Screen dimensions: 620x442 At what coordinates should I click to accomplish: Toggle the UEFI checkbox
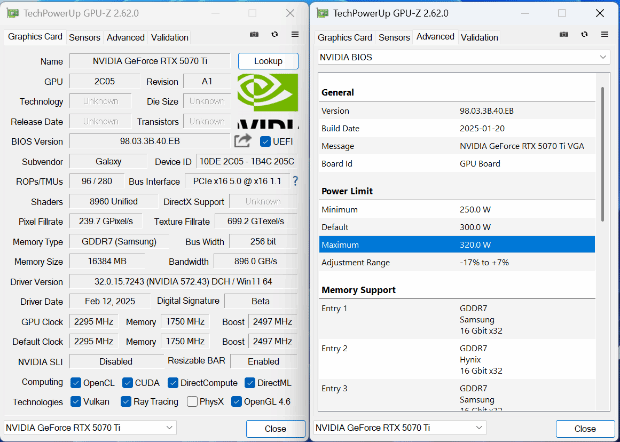click(x=265, y=142)
